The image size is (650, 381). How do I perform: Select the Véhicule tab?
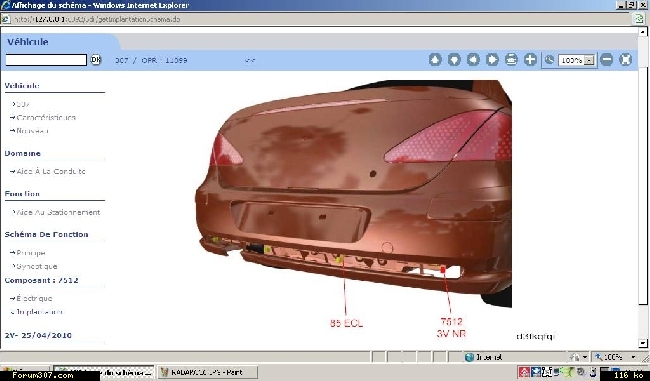tap(28, 42)
